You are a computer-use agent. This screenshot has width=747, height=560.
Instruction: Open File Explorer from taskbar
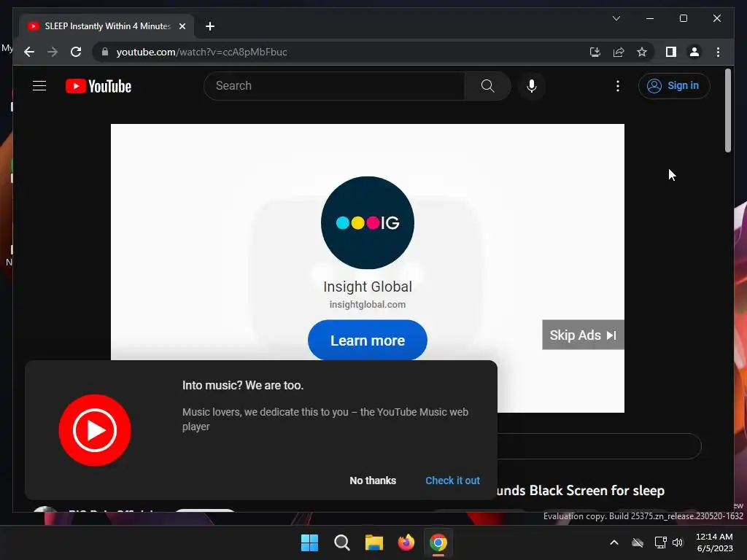(374, 542)
